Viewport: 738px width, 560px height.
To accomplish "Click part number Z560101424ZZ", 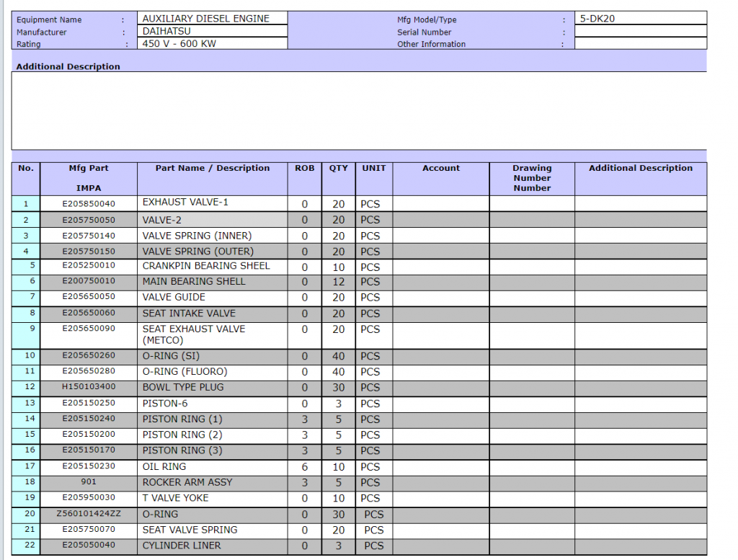I will (x=89, y=515).
